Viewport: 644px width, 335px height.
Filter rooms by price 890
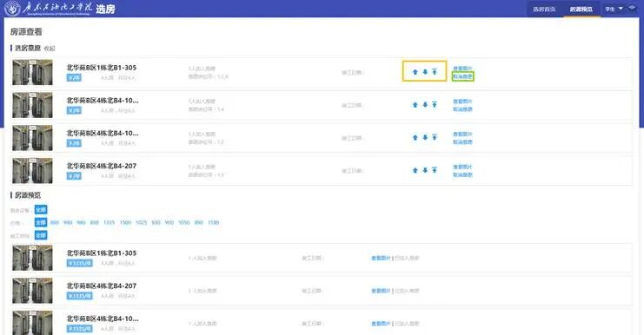(x=199, y=223)
